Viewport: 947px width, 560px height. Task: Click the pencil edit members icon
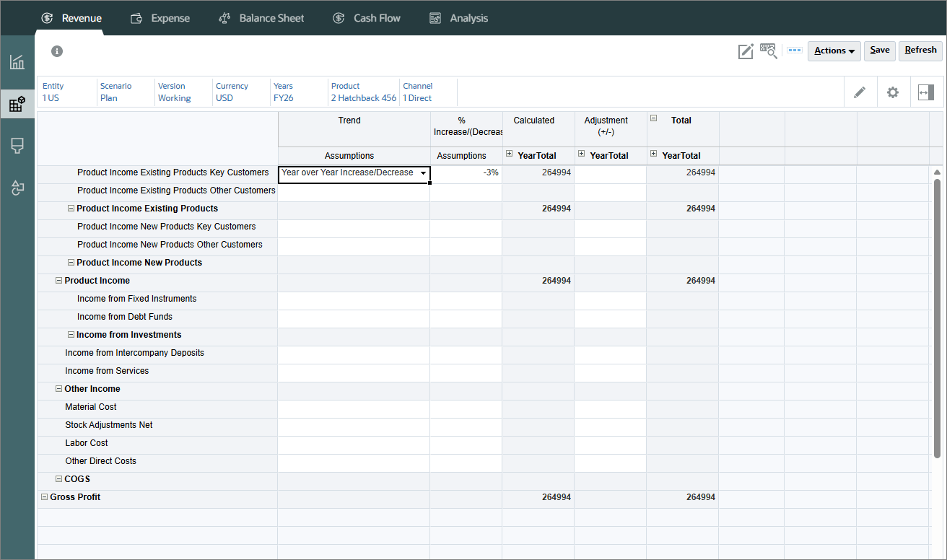coord(860,92)
